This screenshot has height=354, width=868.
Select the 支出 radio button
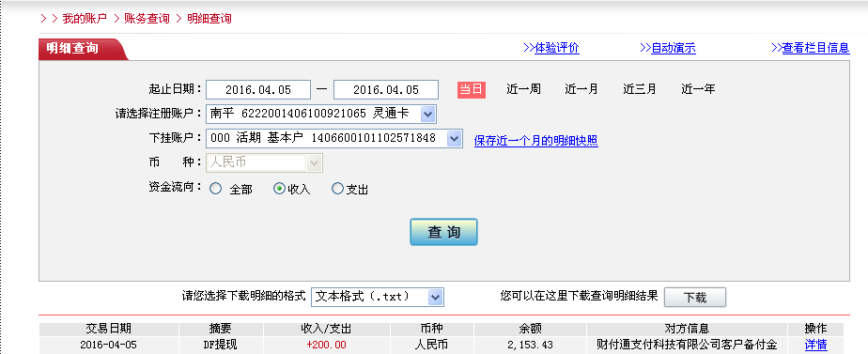pos(337,189)
